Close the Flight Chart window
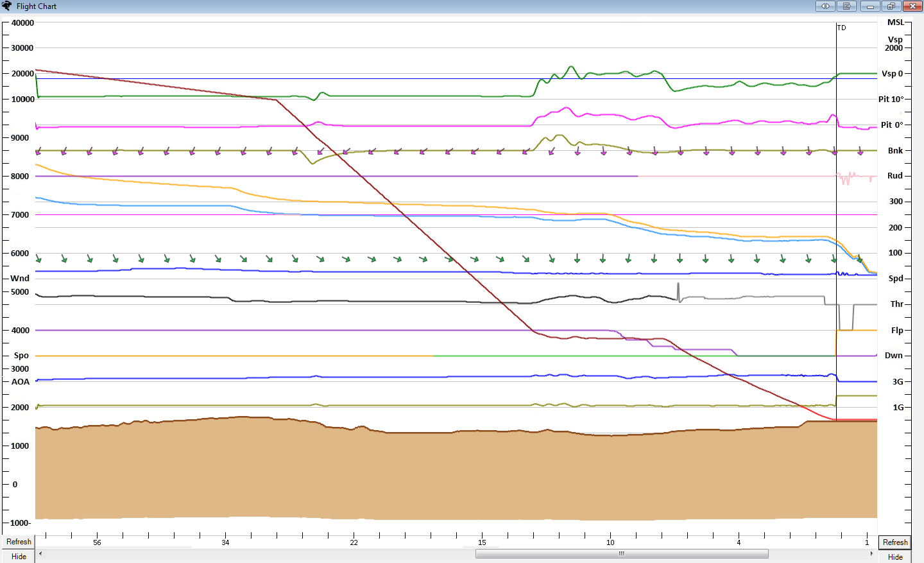 (x=912, y=6)
